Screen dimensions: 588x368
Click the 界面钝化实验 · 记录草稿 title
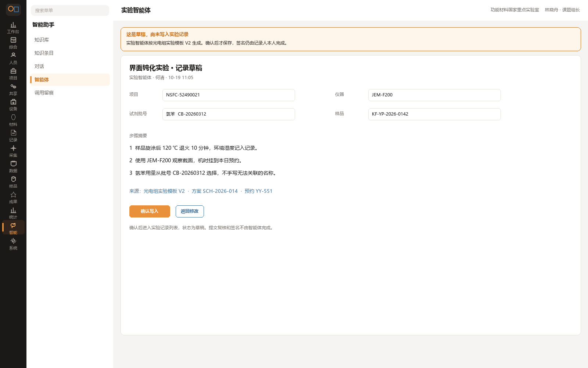[166, 68]
